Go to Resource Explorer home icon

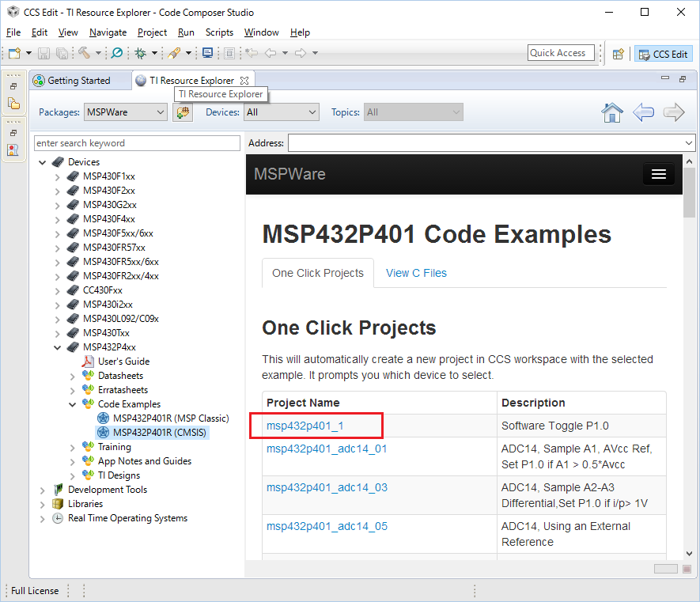(612, 112)
